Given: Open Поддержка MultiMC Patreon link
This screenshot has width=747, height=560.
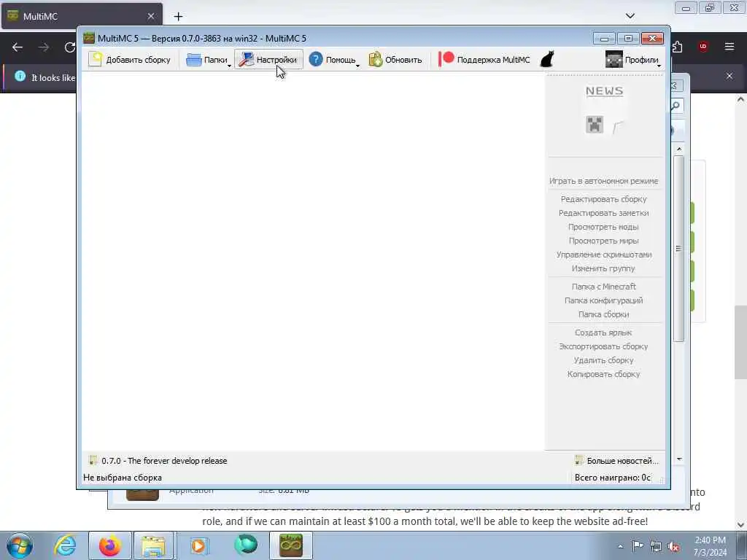Looking at the screenshot, I should [483, 60].
